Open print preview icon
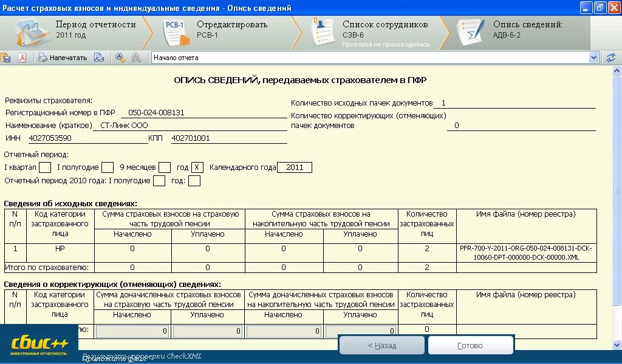The height and width of the screenshot is (364, 622). (99, 58)
